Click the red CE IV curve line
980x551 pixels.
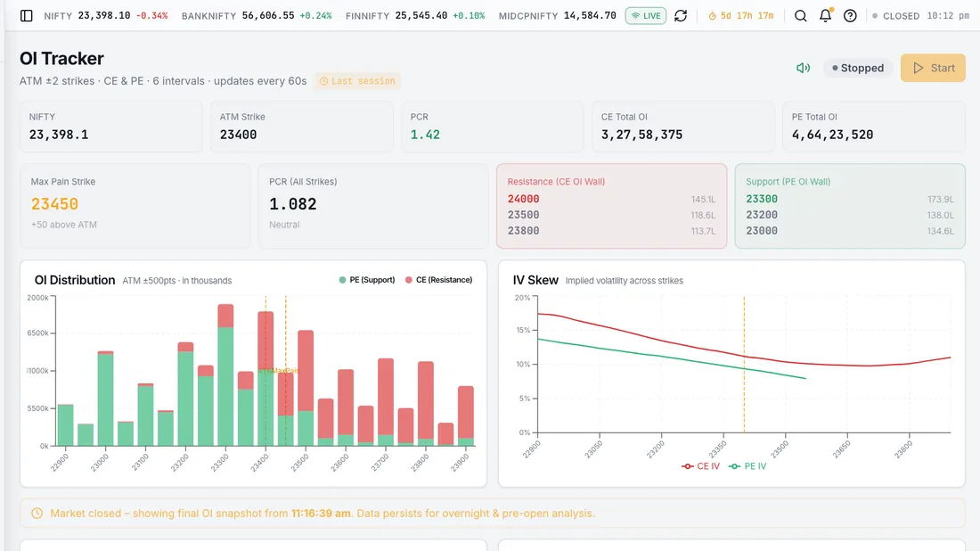pyautogui.click(x=744, y=357)
